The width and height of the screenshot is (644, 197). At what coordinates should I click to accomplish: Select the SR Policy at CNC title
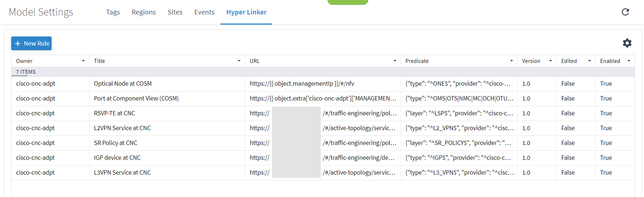[x=116, y=143]
